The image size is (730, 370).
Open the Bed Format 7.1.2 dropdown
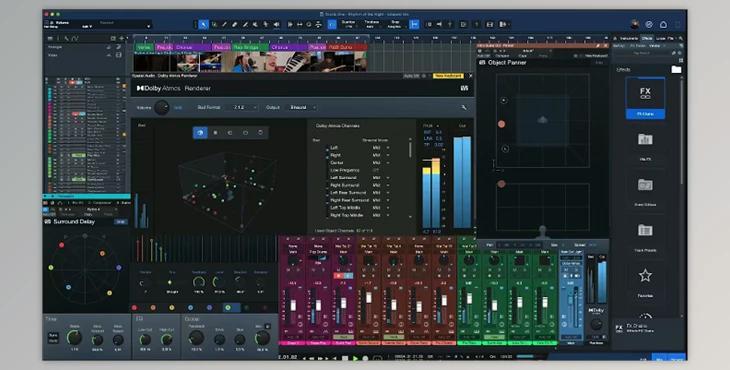pos(244,108)
